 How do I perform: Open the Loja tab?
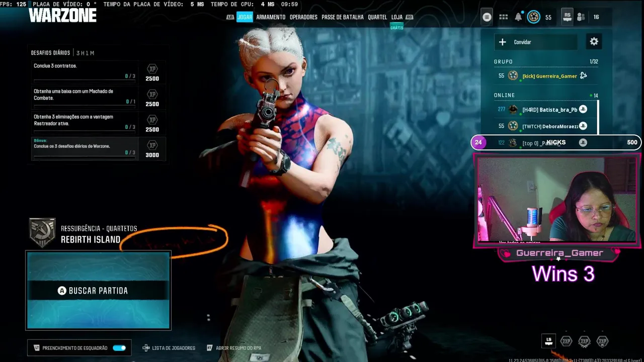pos(397,17)
